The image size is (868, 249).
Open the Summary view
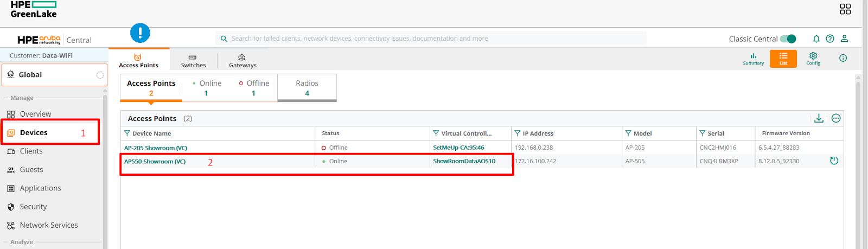pos(754,59)
